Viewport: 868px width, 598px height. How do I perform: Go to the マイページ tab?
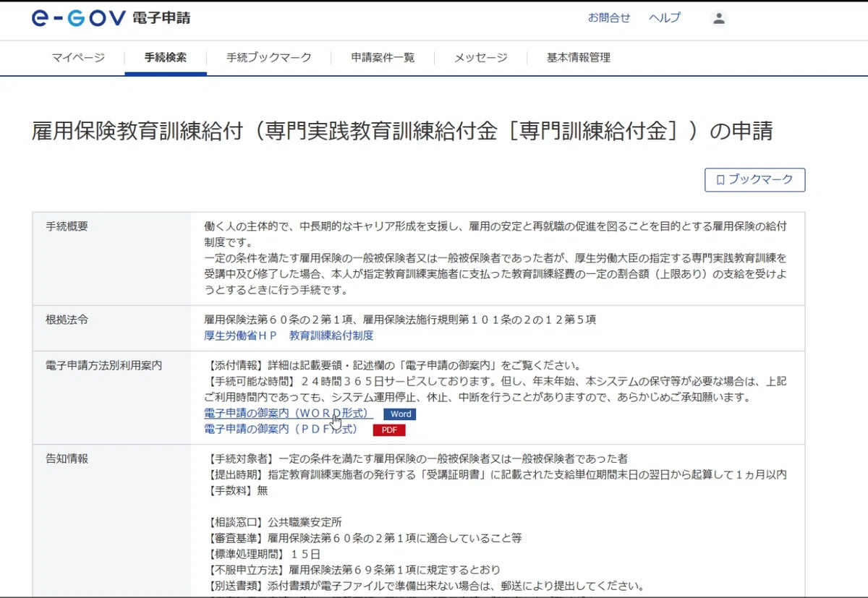(78, 58)
